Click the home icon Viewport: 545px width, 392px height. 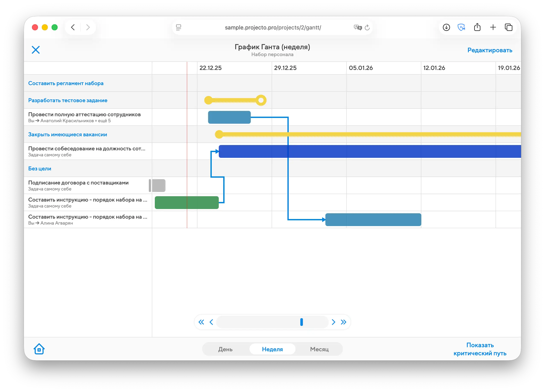tap(39, 349)
